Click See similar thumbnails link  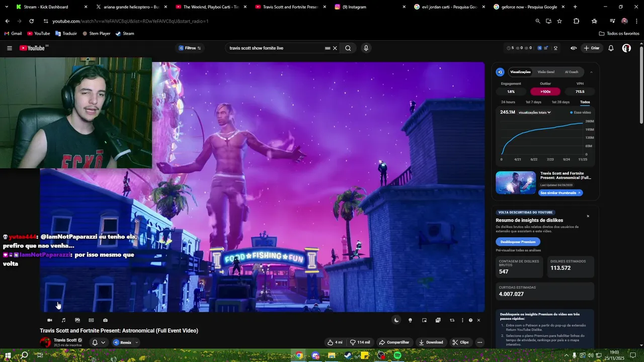click(560, 193)
